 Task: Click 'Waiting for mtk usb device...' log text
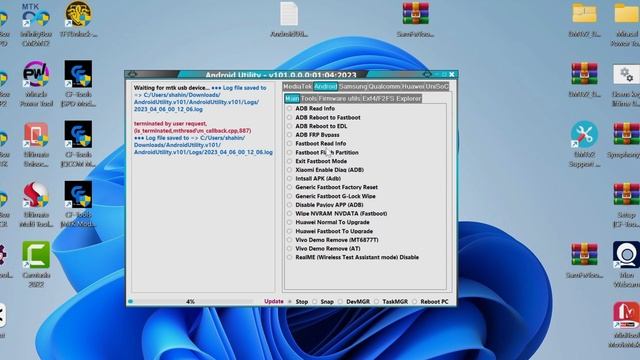pyautogui.click(x=171, y=88)
